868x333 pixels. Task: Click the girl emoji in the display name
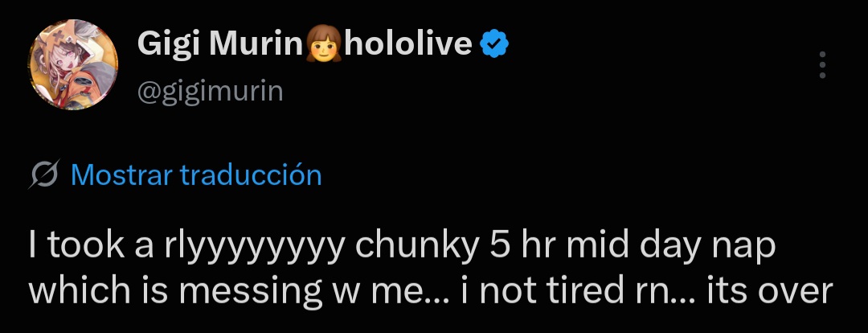click(x=323, y=44)
